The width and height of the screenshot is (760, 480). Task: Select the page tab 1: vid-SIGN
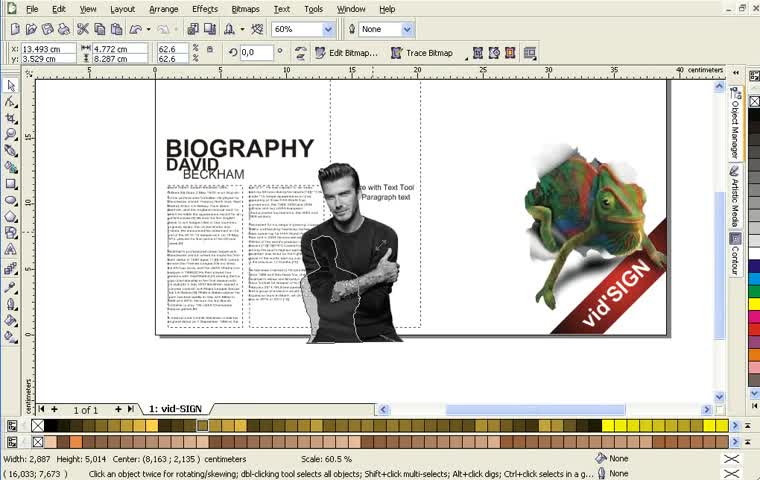(x=175, y=409)
